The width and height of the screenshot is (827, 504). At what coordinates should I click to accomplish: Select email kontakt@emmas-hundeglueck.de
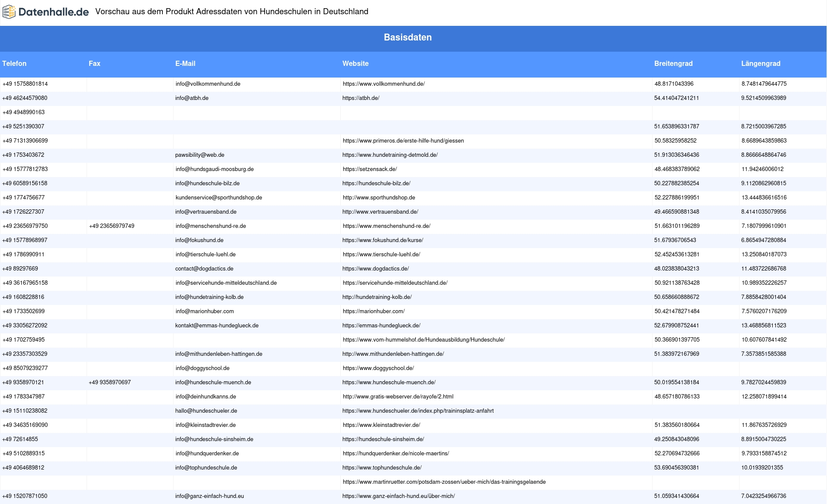click(217, 326)
